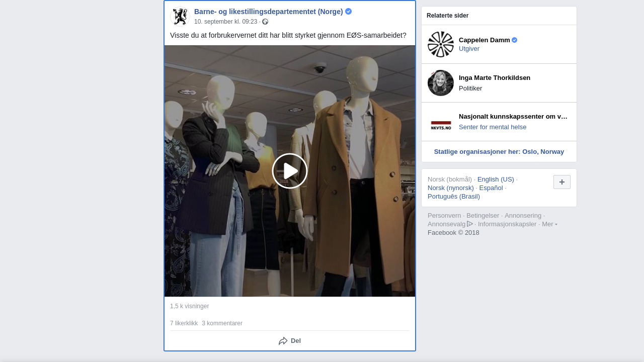Open the Betingelser footer link

point(483,216)
